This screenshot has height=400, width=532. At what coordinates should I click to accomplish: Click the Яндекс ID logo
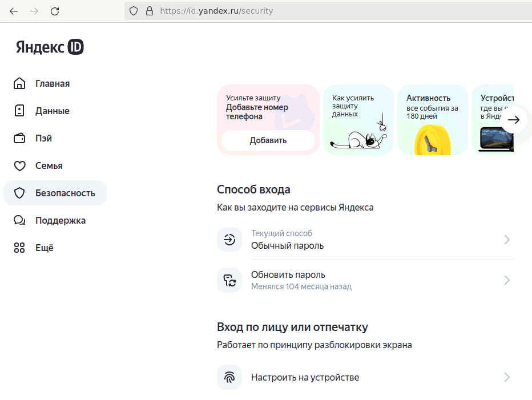coord(50,47)
